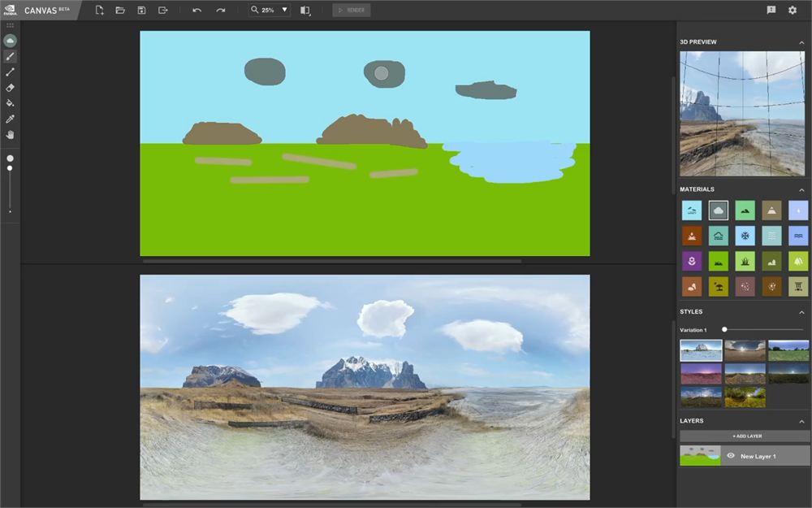
Task: Select the dark night horizon style thumbnail
Action: coord(788,374)
